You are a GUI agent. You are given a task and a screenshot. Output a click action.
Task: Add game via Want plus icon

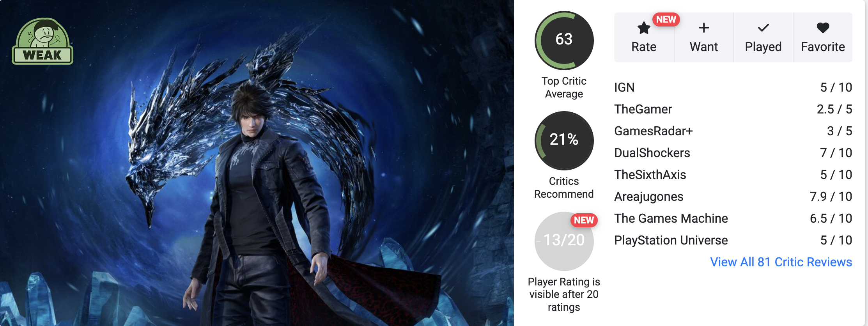704,28
